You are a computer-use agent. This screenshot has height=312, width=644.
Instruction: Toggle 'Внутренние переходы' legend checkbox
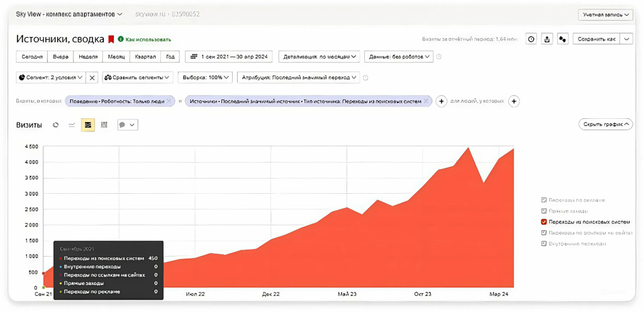(x=544, y=243)
